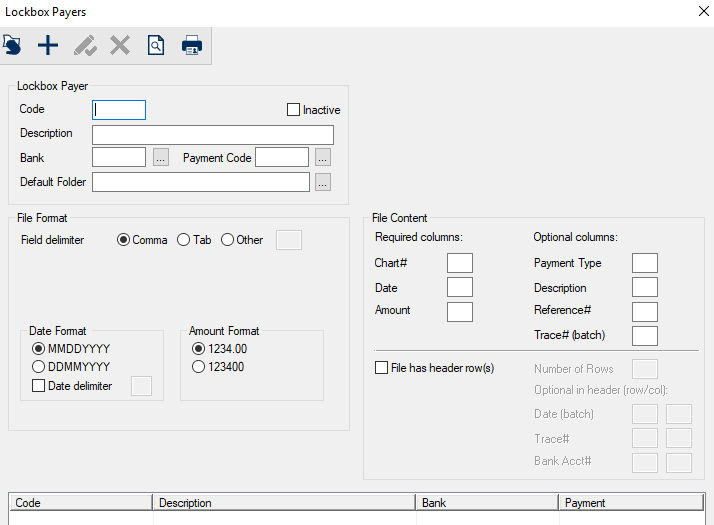The image size is (714, 525).
Task: Click the Chart# column number field
Action: point(460,263)
